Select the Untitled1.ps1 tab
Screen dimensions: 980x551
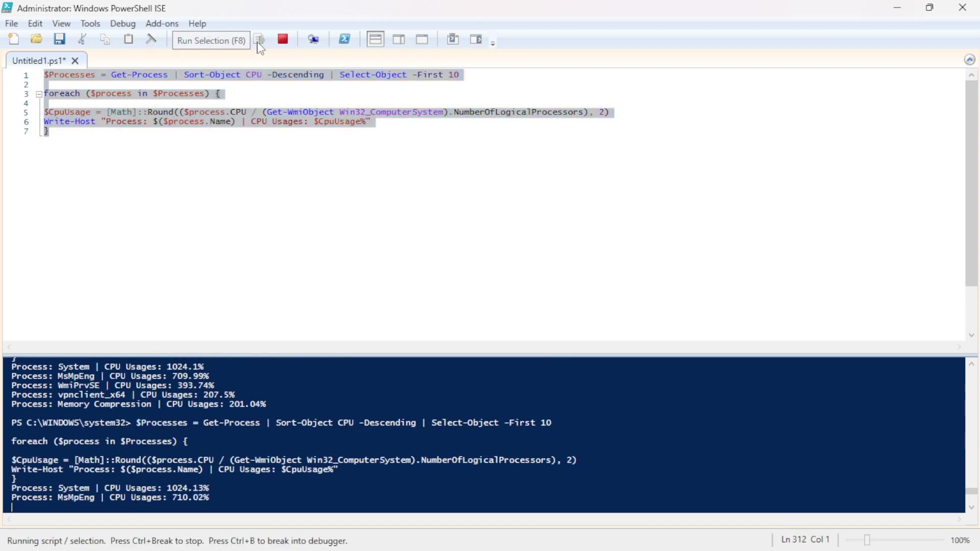click(38, 60)
